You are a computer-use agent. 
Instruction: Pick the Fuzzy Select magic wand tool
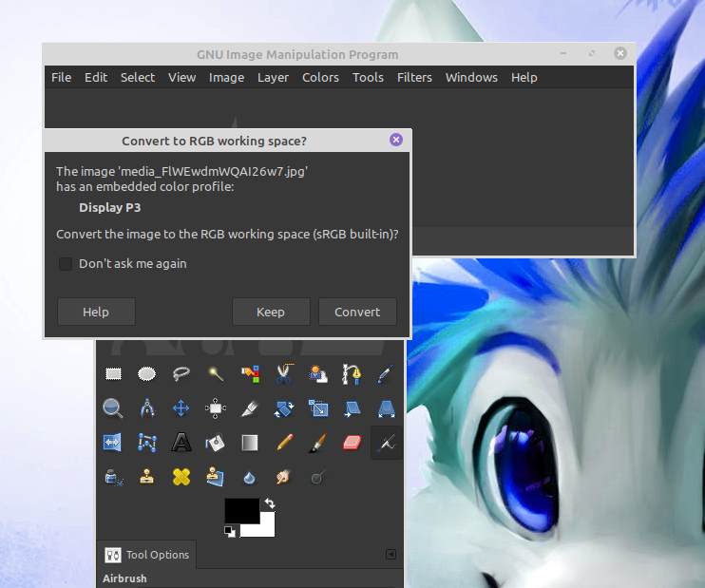click(x=216, y=374)
